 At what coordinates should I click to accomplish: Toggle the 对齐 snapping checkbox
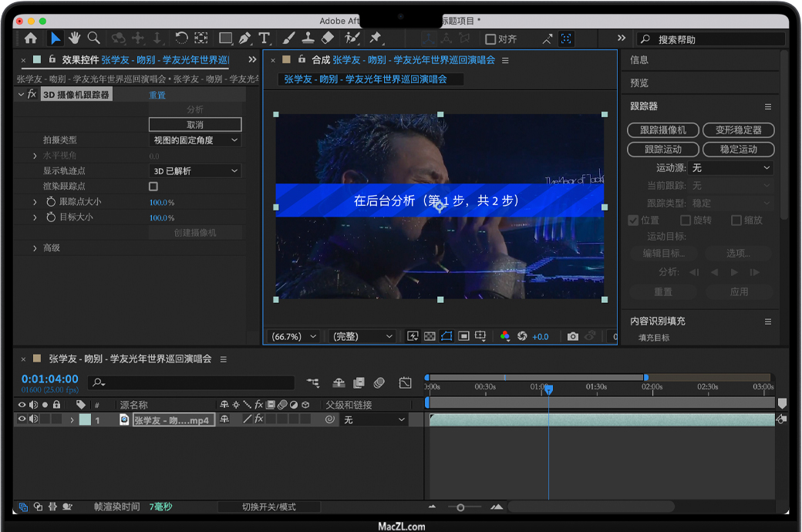click(490, 39)
